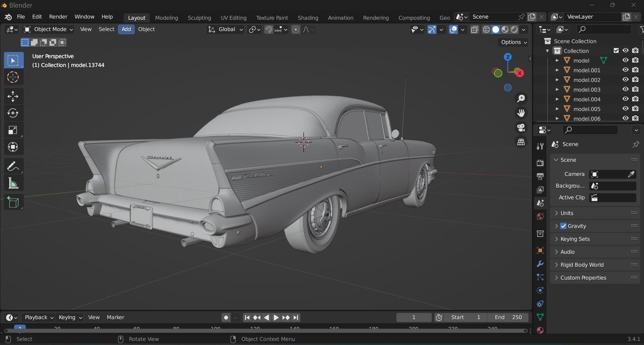Click the red X axis on the navigation gizmo

click(x=520, y=73)
